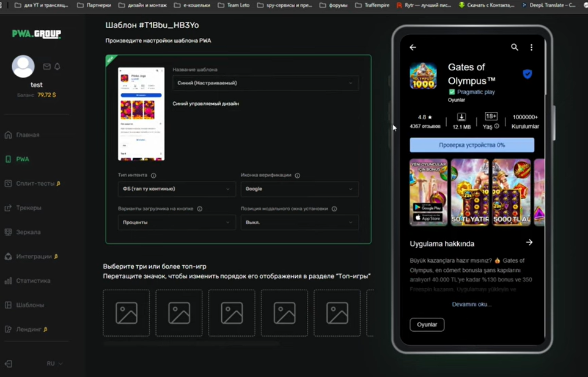This screenshot has height=377, width=588.
Task: Go to Главная in sidebar
Action: pos(22,135)
